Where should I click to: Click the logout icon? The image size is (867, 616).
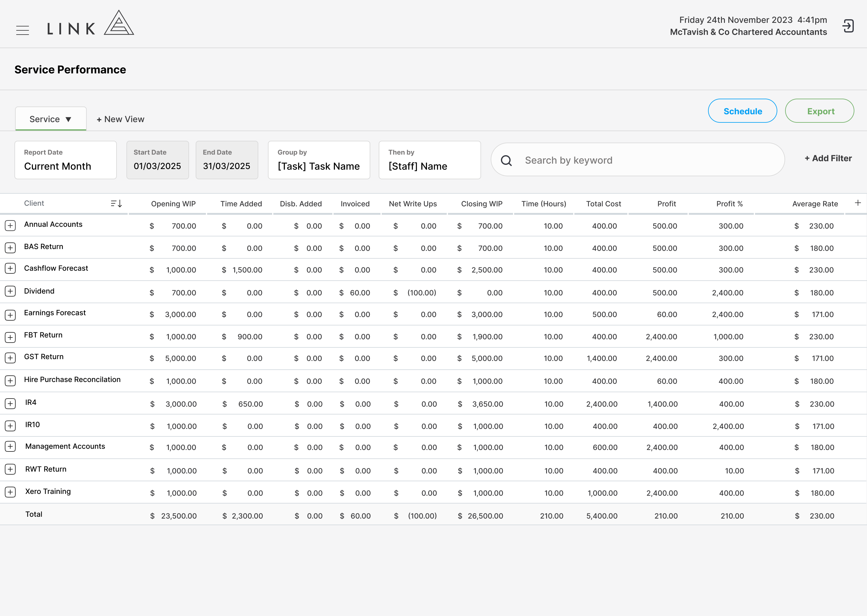pyautogui.click(x=848, y=26)
